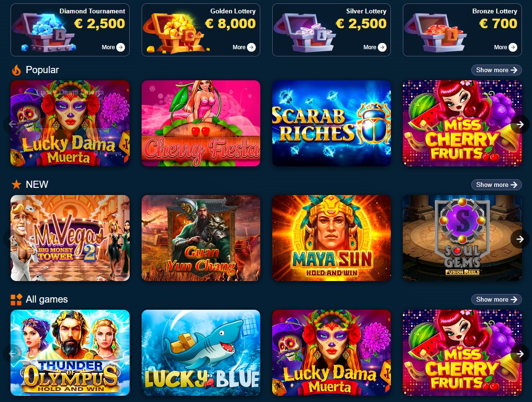Viewport: 532px width, 402px height.
Task: Move Popular carousel back with left arrow
Action: tap(12, 124)
